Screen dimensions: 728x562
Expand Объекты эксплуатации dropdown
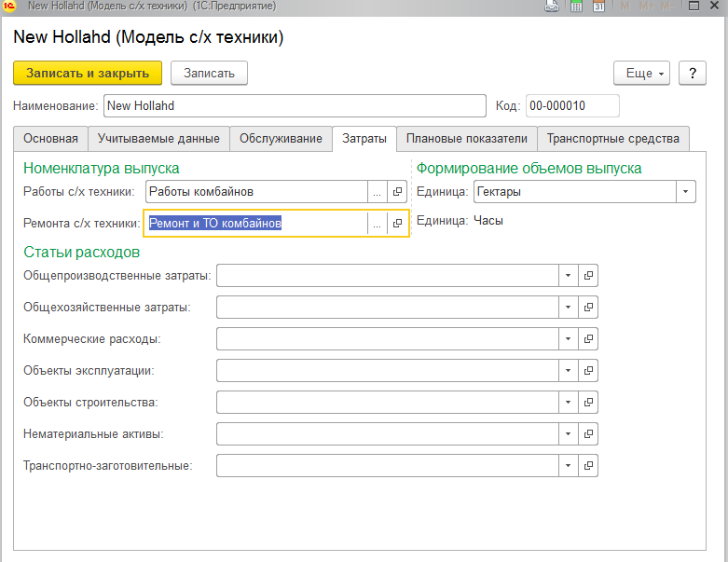(568, 370)
